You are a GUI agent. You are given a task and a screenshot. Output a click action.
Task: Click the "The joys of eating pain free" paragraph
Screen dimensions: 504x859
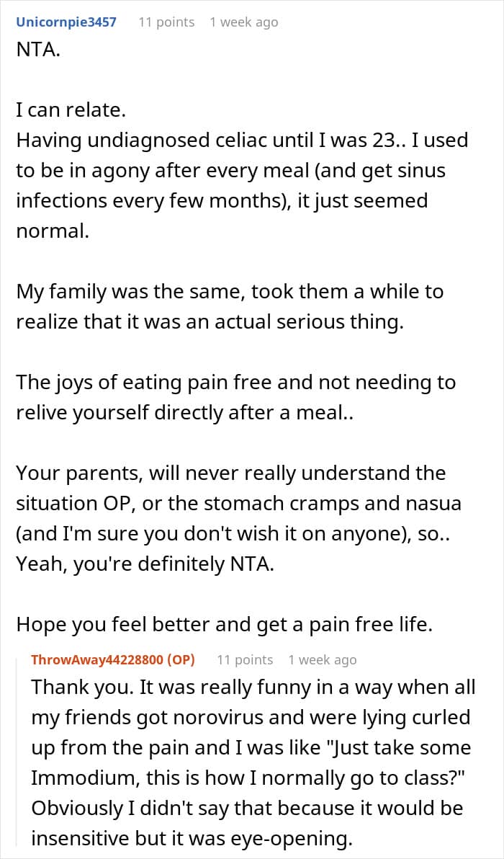(x=236, y=396)
